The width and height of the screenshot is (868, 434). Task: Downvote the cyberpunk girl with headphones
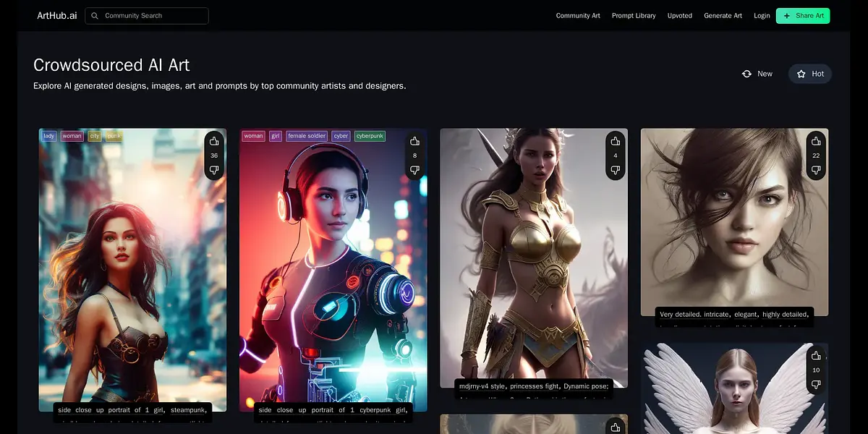[x=414, y=170]
